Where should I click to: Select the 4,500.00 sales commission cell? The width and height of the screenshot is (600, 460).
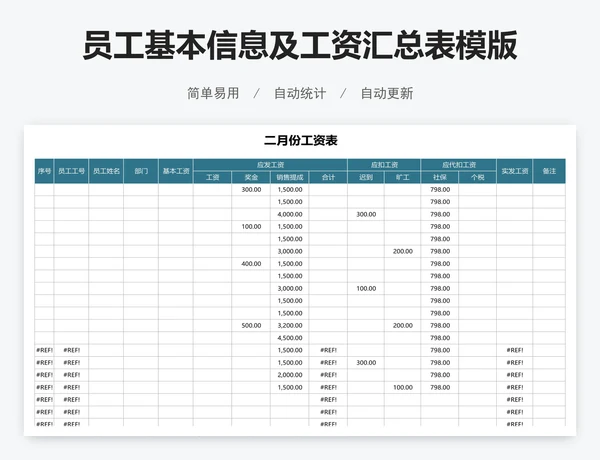pyautogui.click(x=290, y=338)
